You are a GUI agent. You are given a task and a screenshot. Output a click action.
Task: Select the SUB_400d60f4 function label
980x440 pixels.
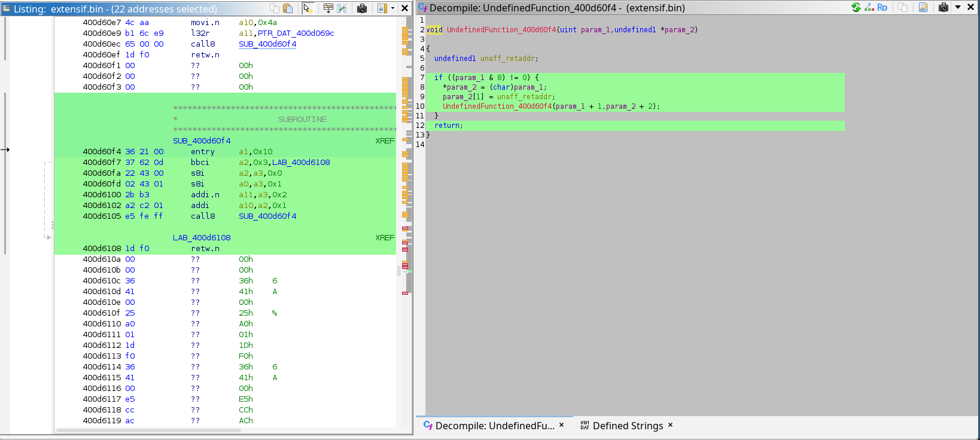[x=202, y=141]
